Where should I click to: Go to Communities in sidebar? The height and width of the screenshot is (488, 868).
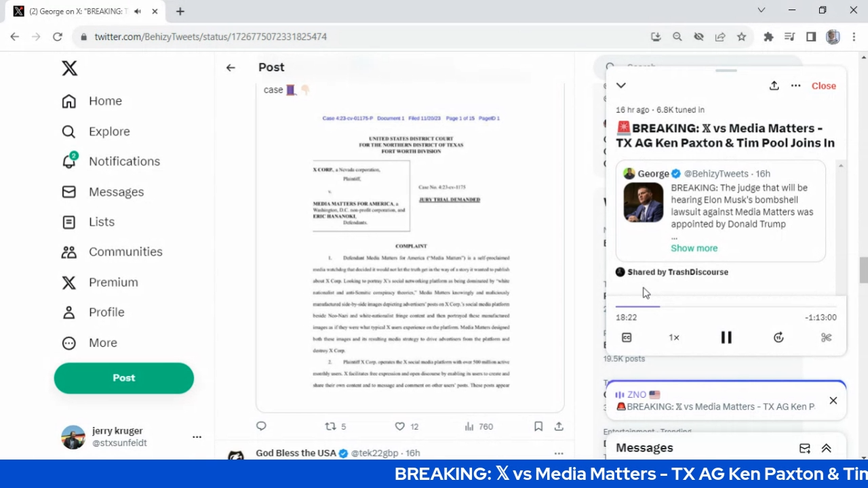(x=125, y=251)
